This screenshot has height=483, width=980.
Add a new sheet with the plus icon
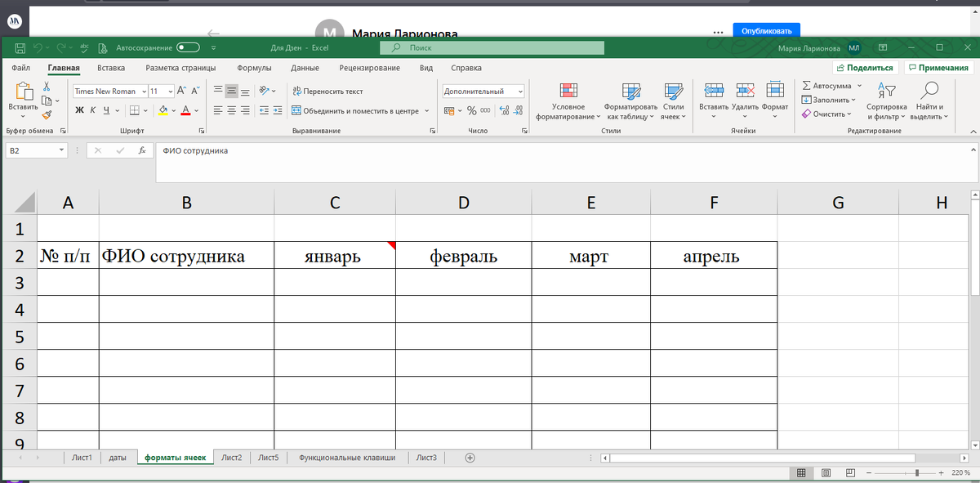(470, 458)
